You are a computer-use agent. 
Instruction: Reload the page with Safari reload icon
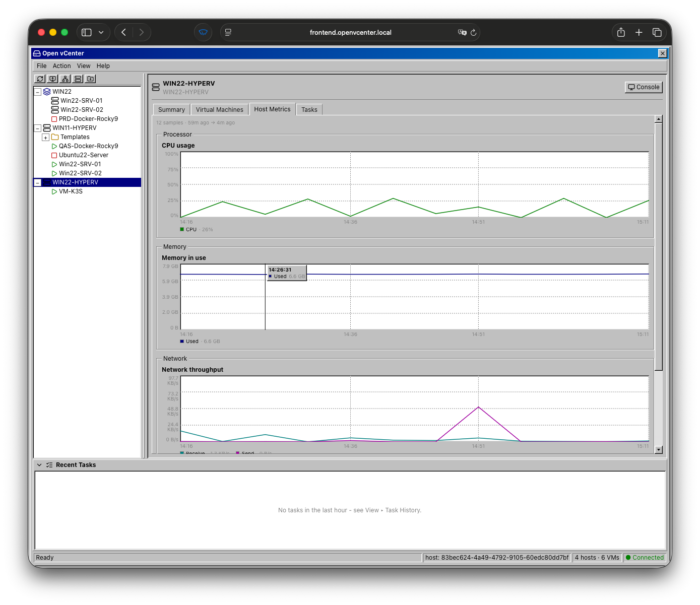pyautogui.click(x=474, y=32)
